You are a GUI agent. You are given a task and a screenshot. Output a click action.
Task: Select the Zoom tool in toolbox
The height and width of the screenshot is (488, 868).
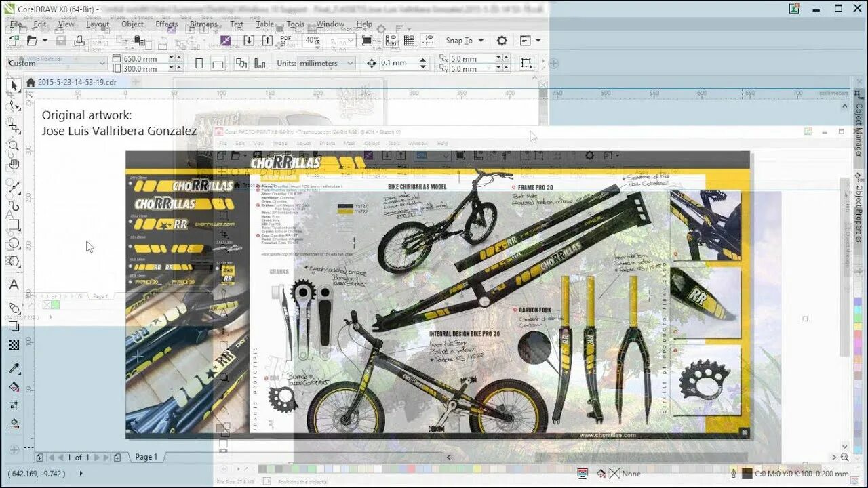14,145
